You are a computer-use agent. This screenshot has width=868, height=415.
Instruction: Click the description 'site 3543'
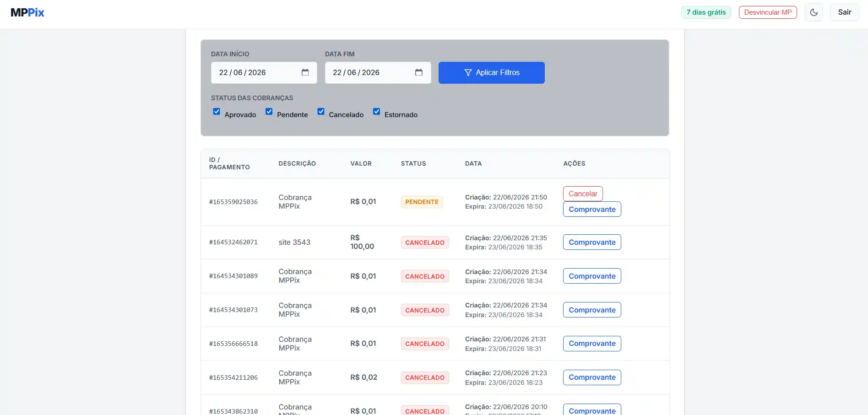(294, 242)
